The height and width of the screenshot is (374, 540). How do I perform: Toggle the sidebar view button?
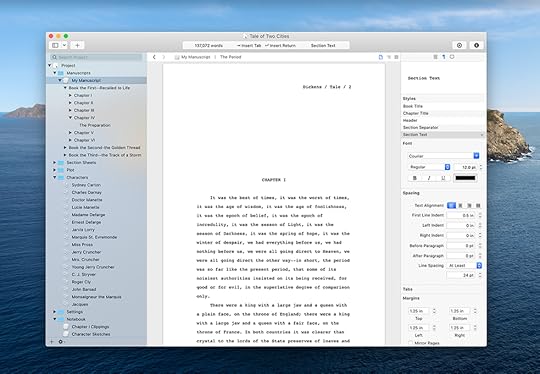pos(55,45)
